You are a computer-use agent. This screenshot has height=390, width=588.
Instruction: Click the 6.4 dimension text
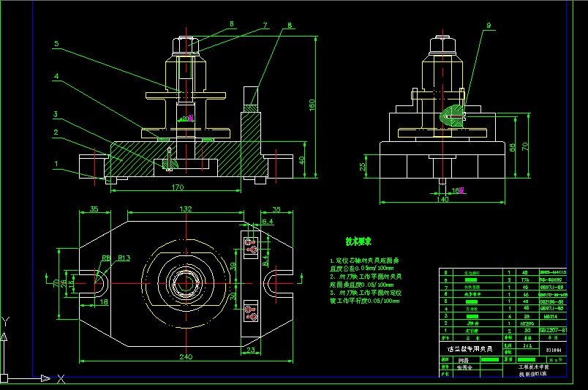pyautogui.click(x=267, y=220)
